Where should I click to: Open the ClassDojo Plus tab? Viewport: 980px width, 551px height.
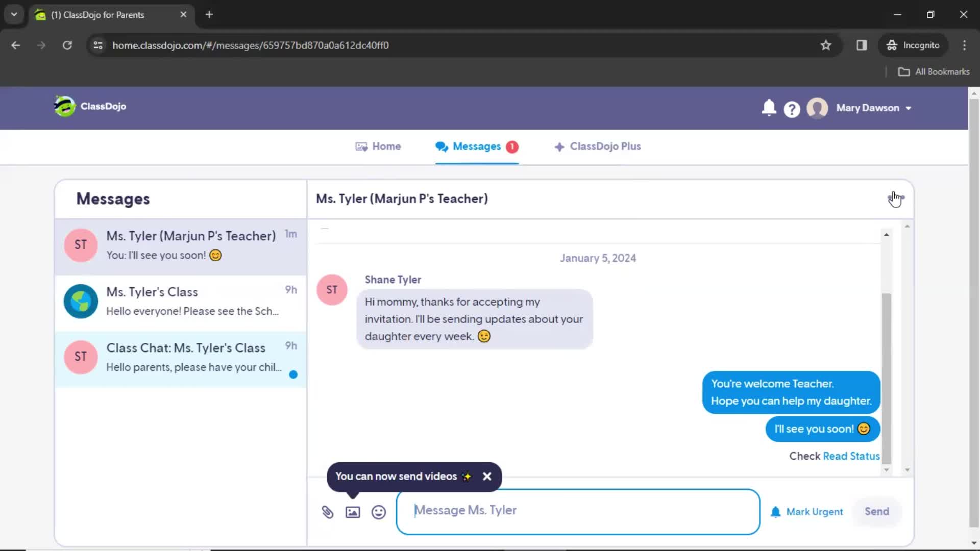[598, 146]
